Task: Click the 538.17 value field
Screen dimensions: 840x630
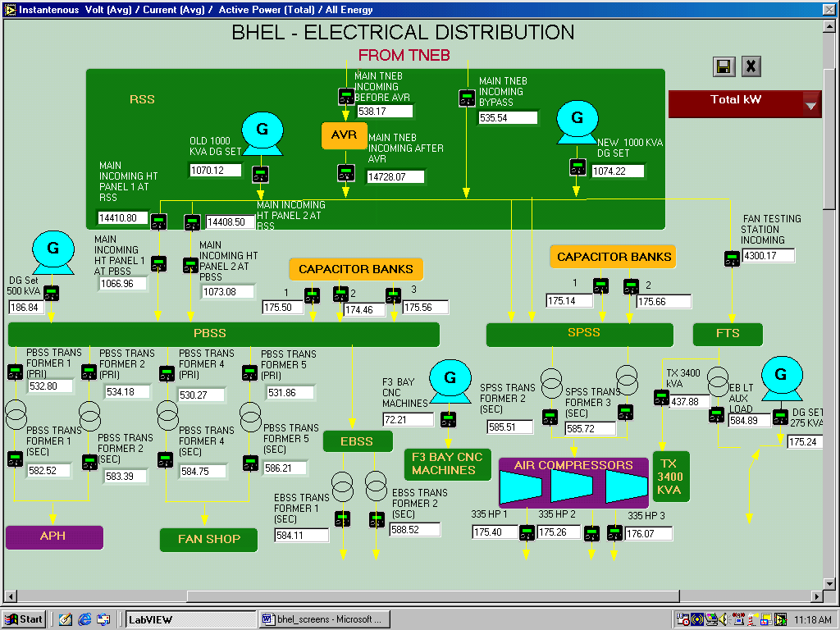Action: click(x=385, y=112)
